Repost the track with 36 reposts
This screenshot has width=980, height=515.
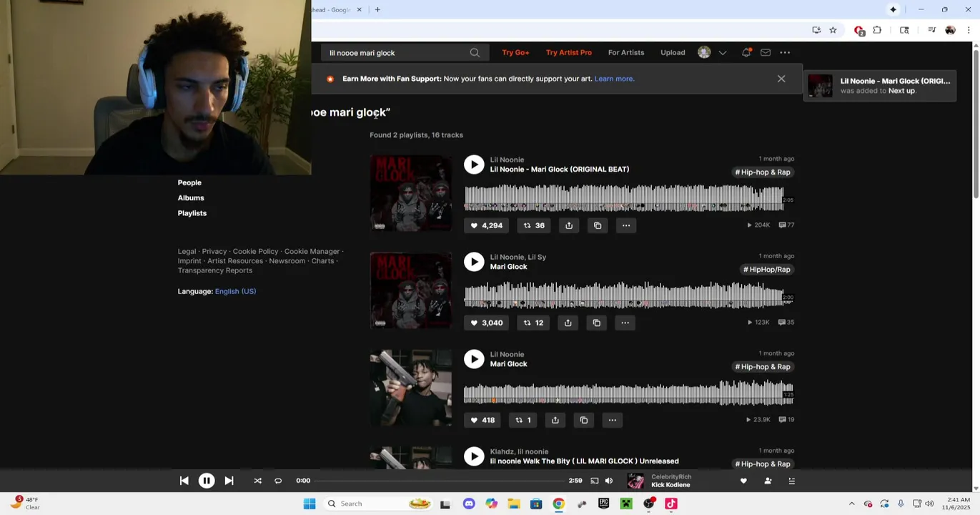(x=534, y=225)
